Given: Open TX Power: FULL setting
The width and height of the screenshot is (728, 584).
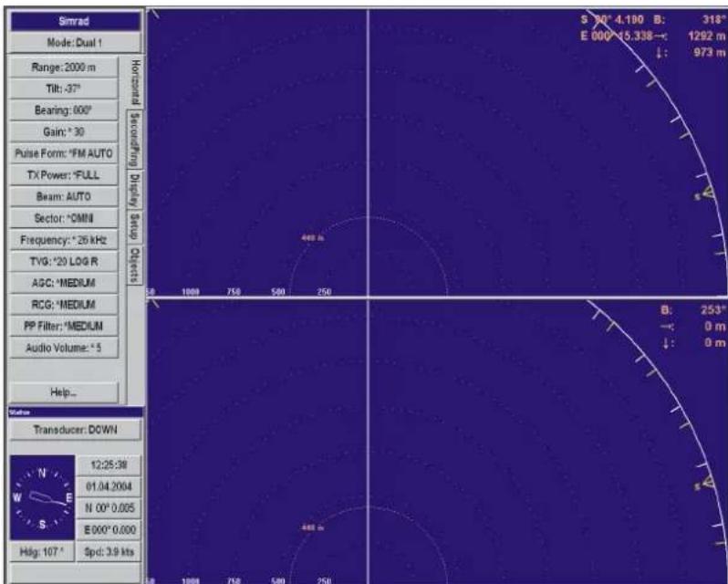Looking at the screenshot, I should click(64, 175).
